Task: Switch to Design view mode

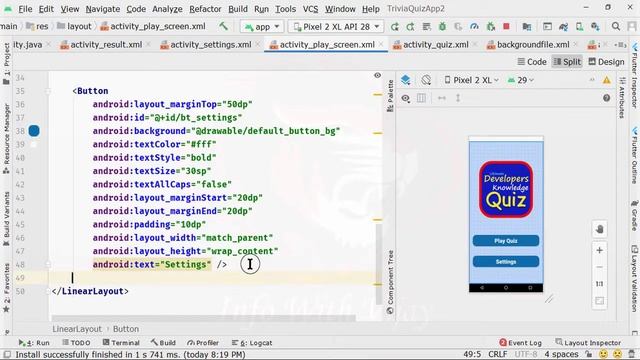Action: click(x=607, y=62)
